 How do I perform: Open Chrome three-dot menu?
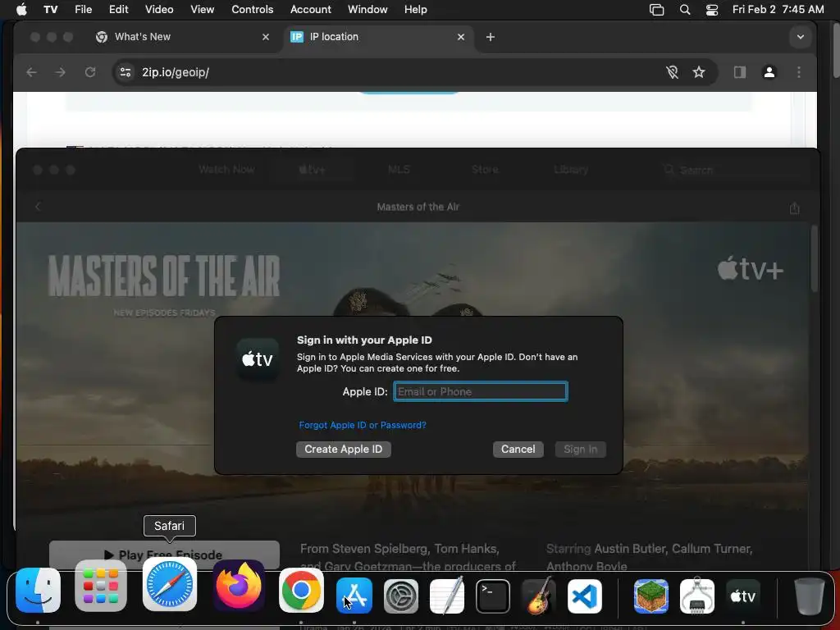click(799, 72)
